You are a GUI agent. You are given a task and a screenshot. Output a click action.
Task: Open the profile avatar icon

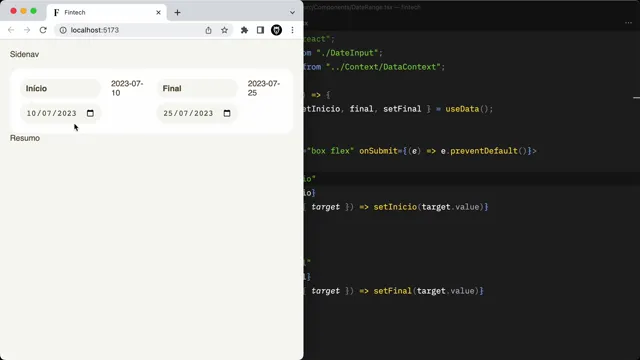click(x=276, y=30)
